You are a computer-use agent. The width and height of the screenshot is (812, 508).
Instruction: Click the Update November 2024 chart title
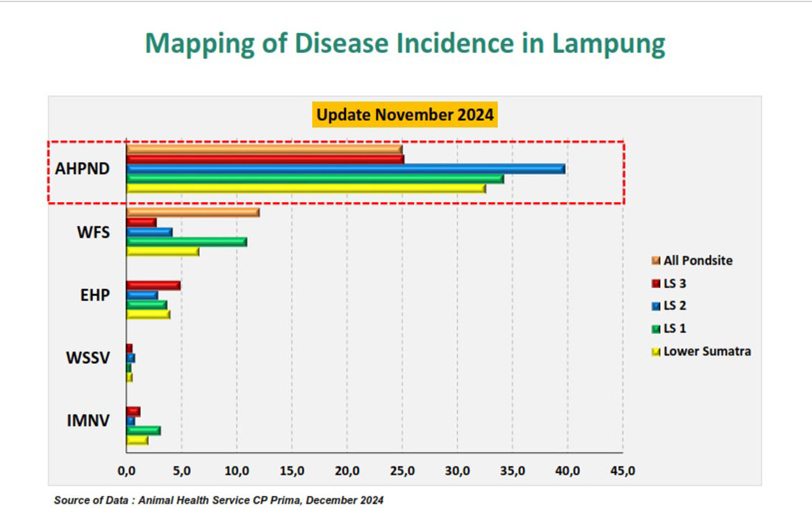click(x=405, y=115)
